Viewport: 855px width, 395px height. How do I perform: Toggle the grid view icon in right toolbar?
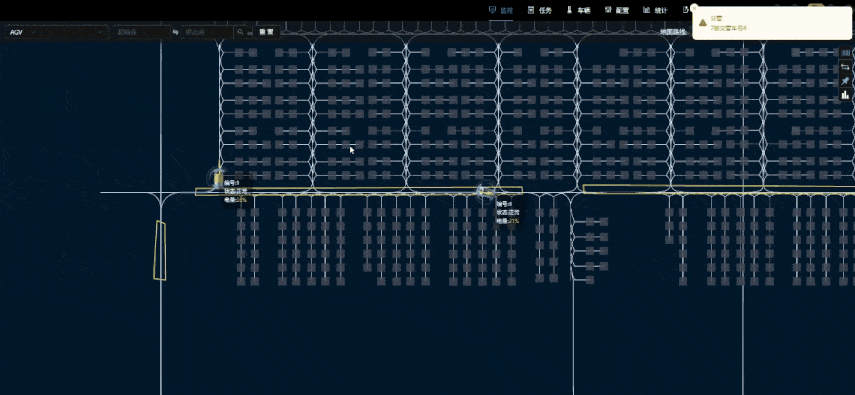(x=845, y=52)
